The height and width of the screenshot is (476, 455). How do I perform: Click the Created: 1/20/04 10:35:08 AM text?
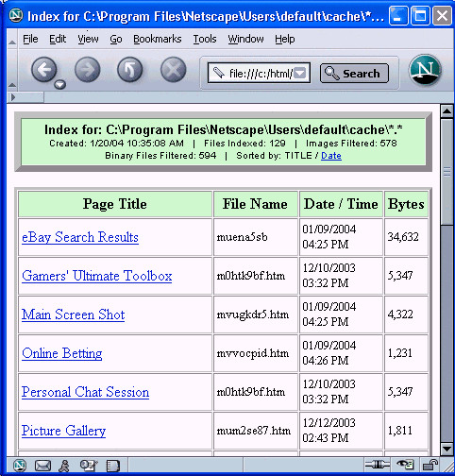[116, 144]
